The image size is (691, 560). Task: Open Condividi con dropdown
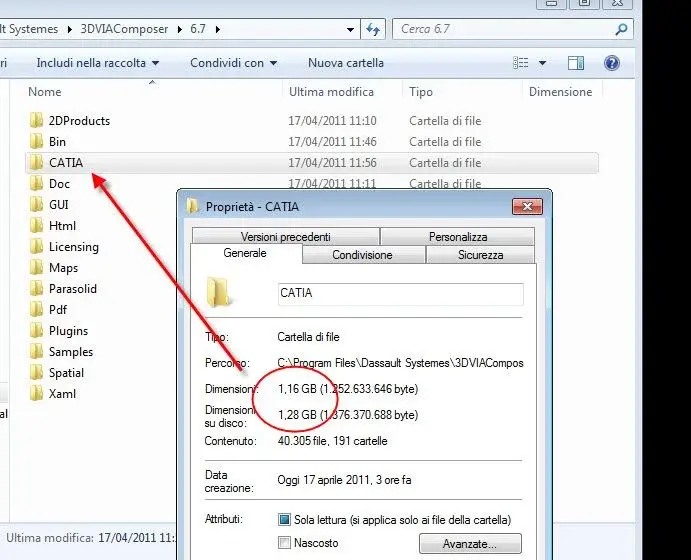234,63
